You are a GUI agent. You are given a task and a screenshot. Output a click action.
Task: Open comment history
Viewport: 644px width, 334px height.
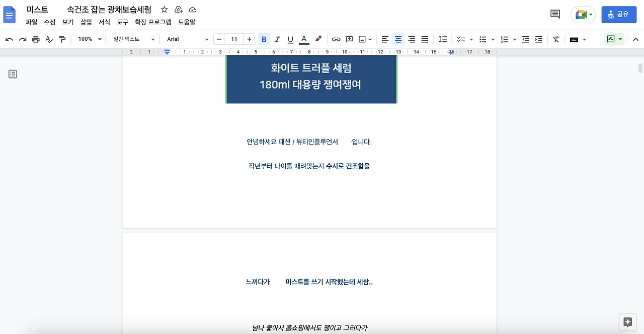[x=554, y=14]
